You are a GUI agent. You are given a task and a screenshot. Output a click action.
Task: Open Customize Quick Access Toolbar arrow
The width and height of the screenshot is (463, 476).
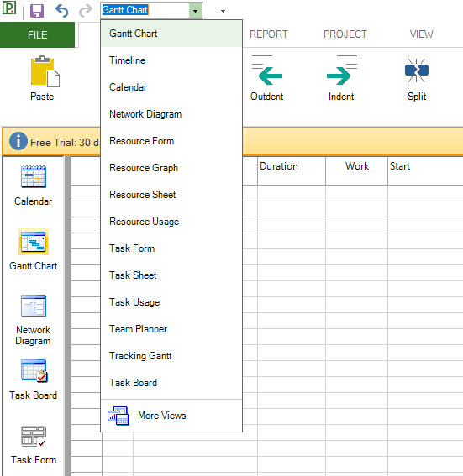[223, 10]
